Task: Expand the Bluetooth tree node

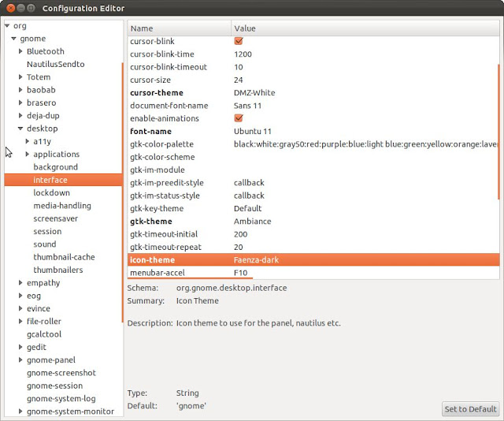Action: [20, 51]
